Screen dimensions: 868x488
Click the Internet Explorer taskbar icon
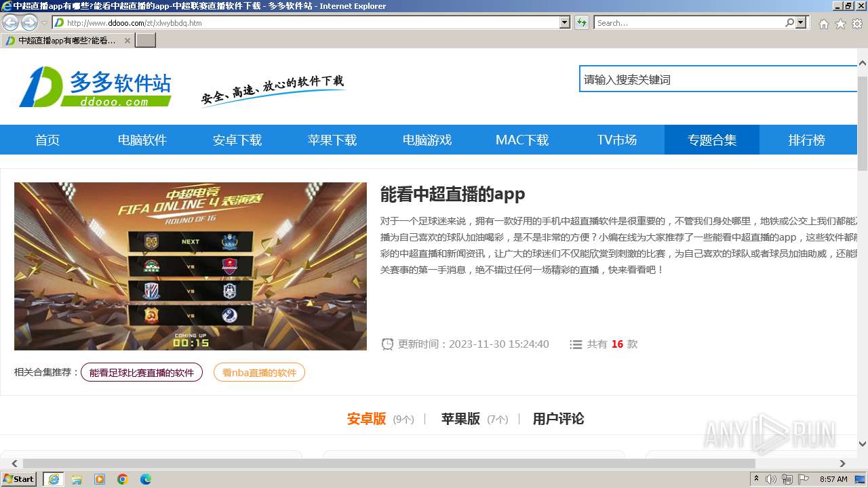pos(53,479)
